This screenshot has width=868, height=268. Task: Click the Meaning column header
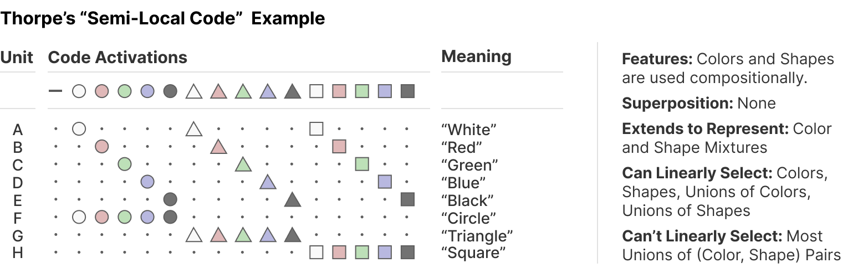click(x=476, y=56)
